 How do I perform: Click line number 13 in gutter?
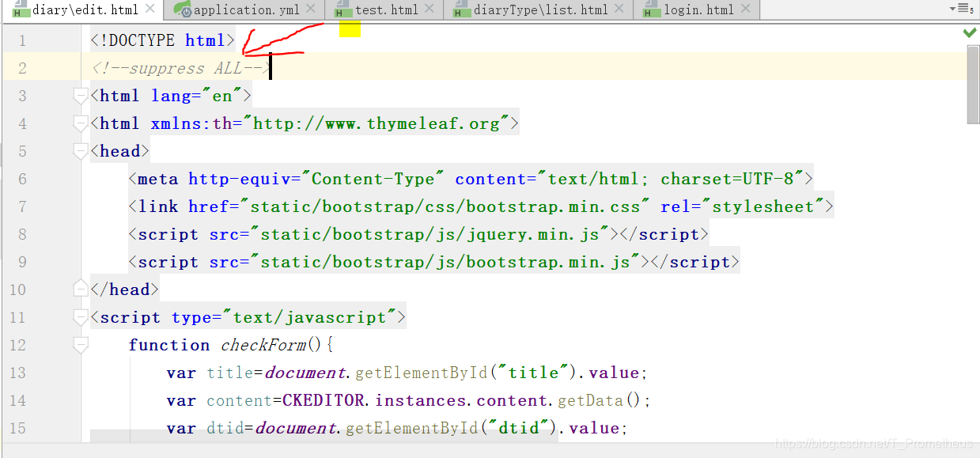click(x=17, y=373)
